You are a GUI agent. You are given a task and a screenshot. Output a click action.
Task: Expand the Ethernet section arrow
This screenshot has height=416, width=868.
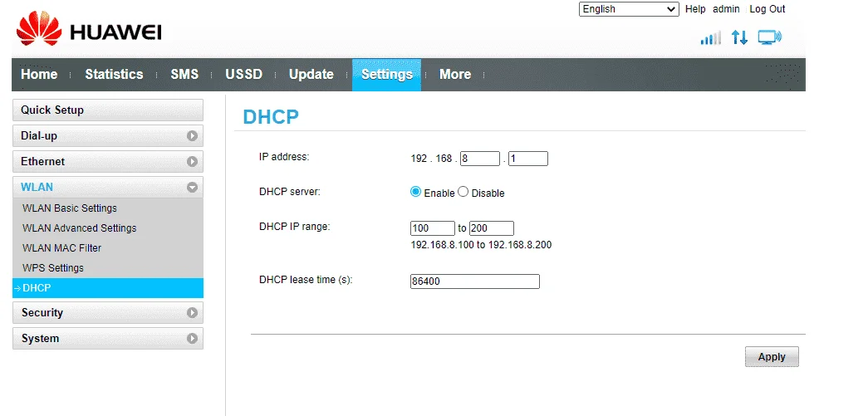coord(192,162)
